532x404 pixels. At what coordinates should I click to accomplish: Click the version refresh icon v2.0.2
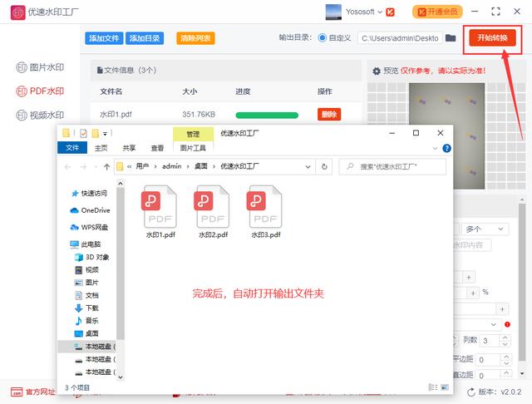click(x=471, y=392)
